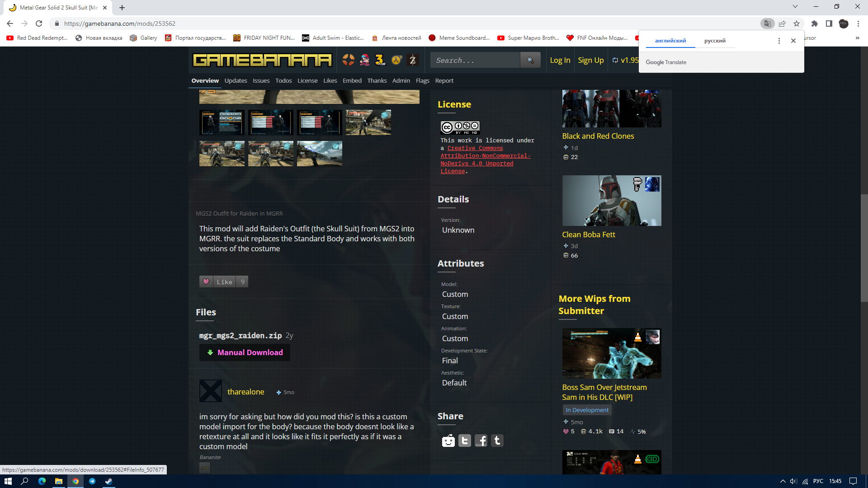The height and width of the screenshot is (488, 868).
Task: Open Boss Sam Over Jetstream Sam WIP link
Action: (604, 392)
